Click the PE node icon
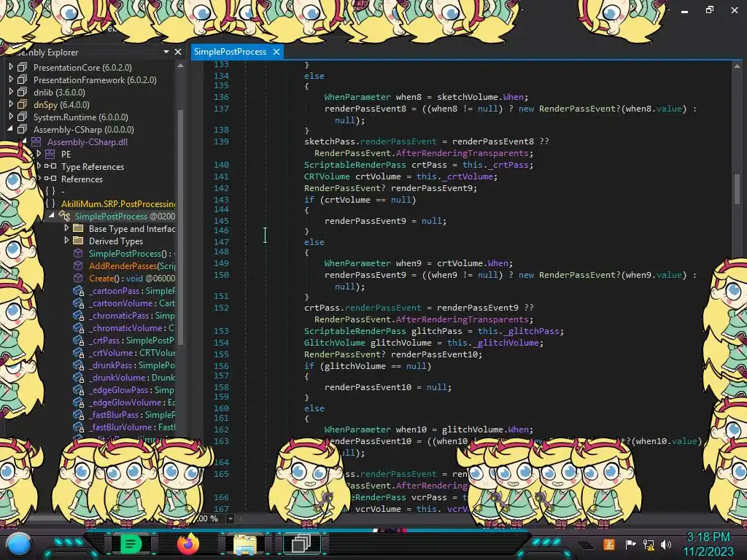 coord(50,154)
